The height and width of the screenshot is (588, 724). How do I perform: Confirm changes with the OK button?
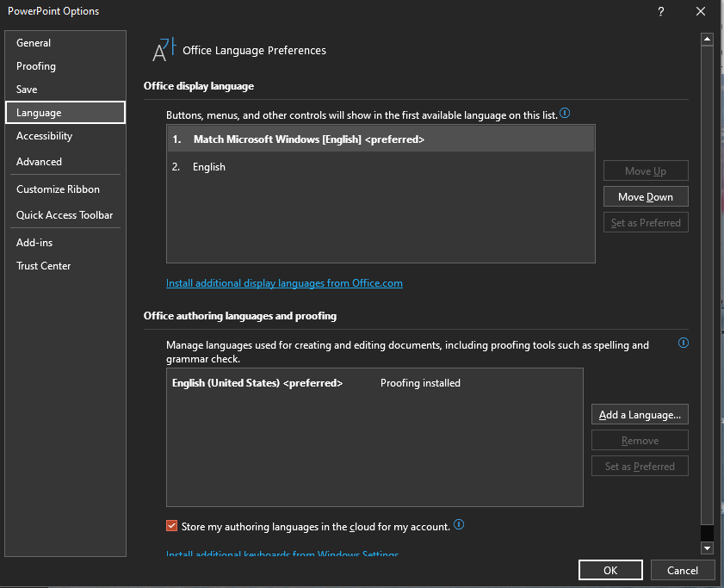(x=610, y=570)
